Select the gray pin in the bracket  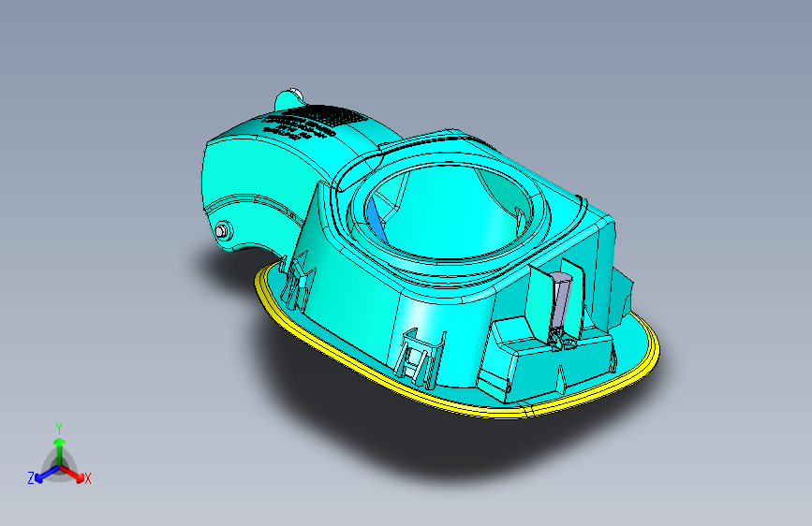[x=559, y=304]
